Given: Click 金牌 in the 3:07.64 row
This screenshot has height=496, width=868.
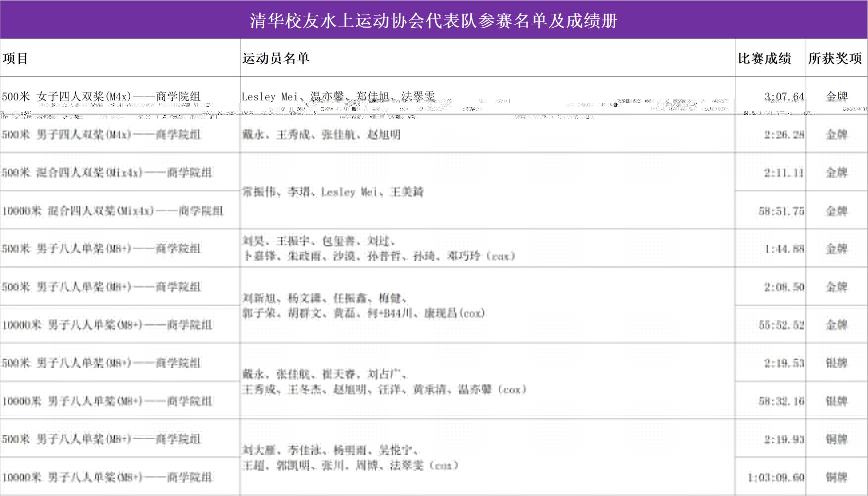Looking at the screenshot, I should coord(837,96).
